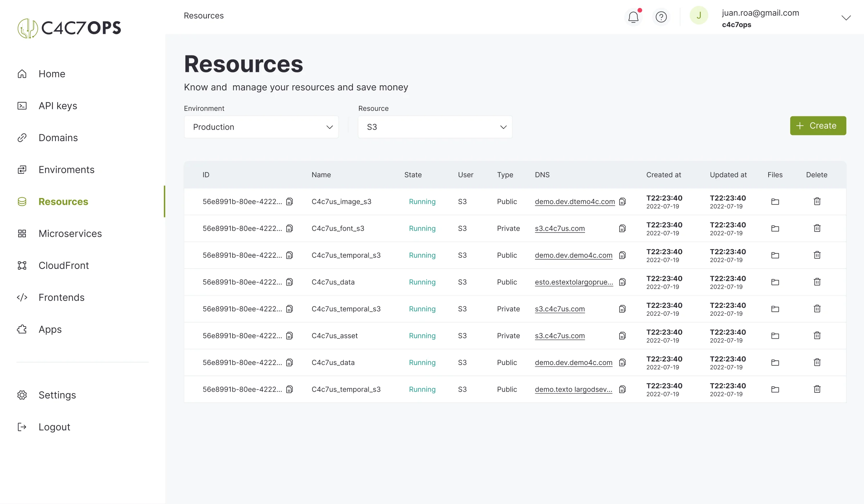Click the C4C7OPS logo
Viewport: 864px width, 504px height.
(x=69, y=28)
